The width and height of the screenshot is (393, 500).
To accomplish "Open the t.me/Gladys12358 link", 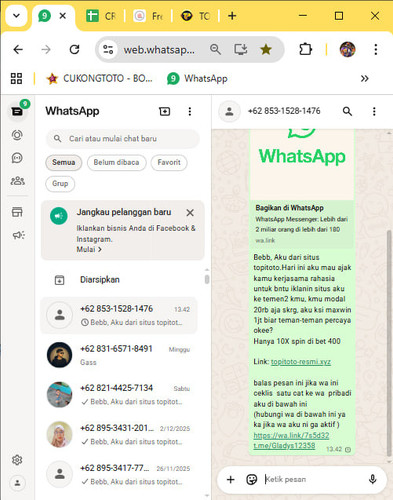I will (284, 446).
